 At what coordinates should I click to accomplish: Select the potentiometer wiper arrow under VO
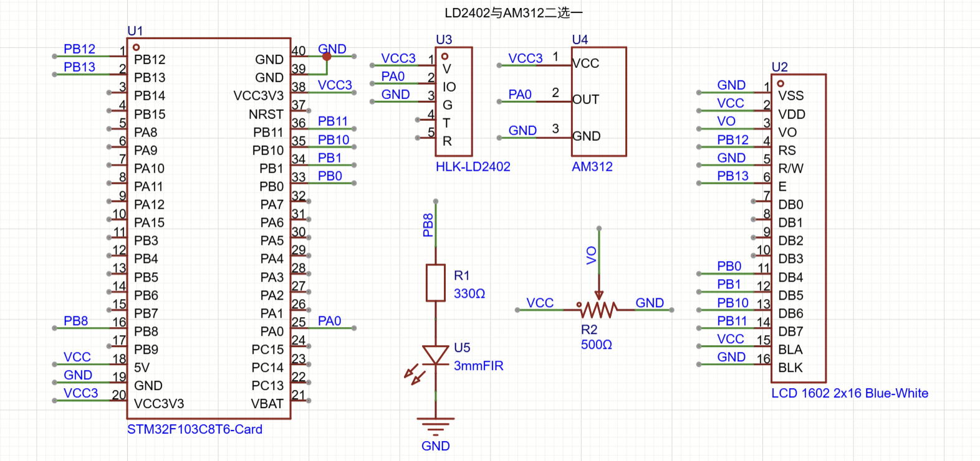coord(598,295)
